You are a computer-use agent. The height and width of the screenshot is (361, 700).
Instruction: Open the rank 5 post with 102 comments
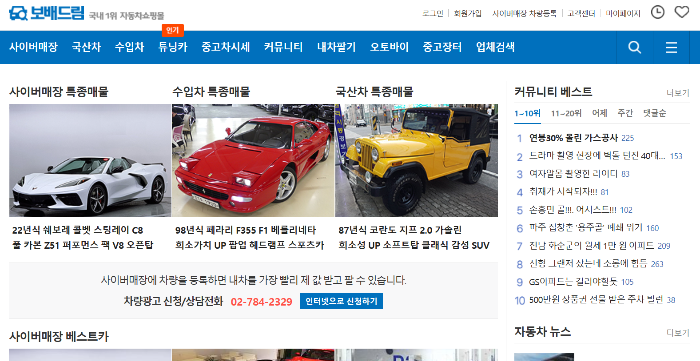click(573, 210)
